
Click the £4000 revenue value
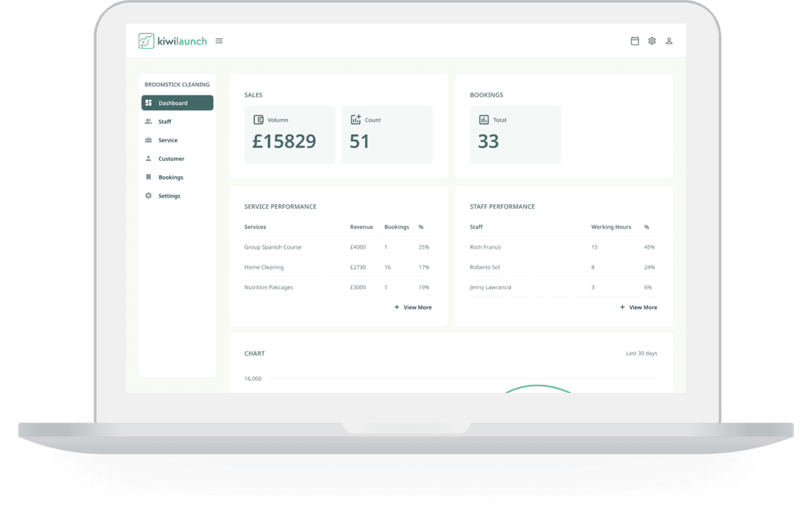[358, 247]
